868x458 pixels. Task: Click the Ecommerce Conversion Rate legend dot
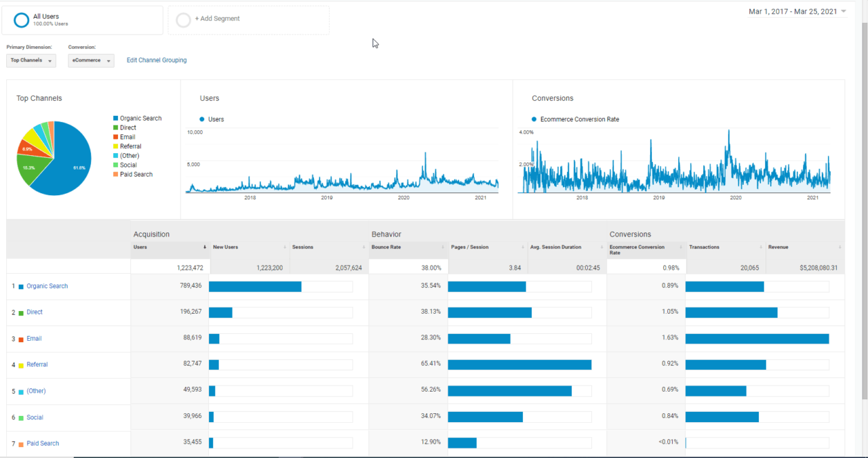(x=534, y=119)
